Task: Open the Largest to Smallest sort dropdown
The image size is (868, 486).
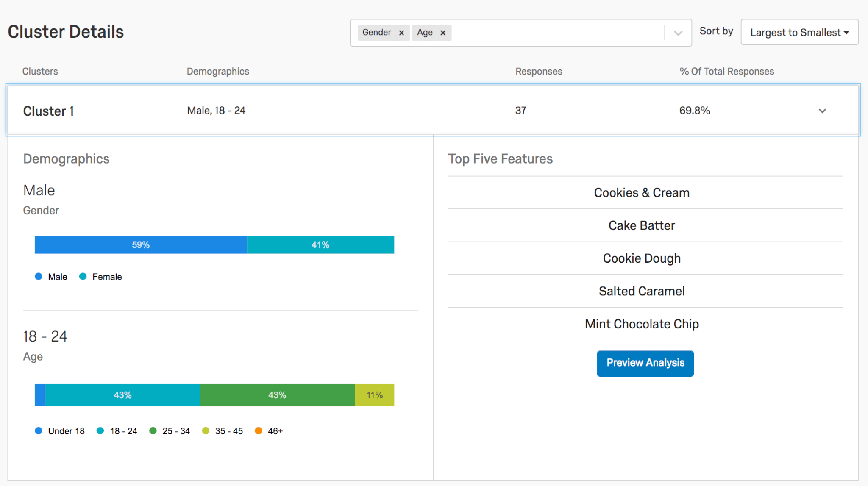Action: tap(799, 32)
